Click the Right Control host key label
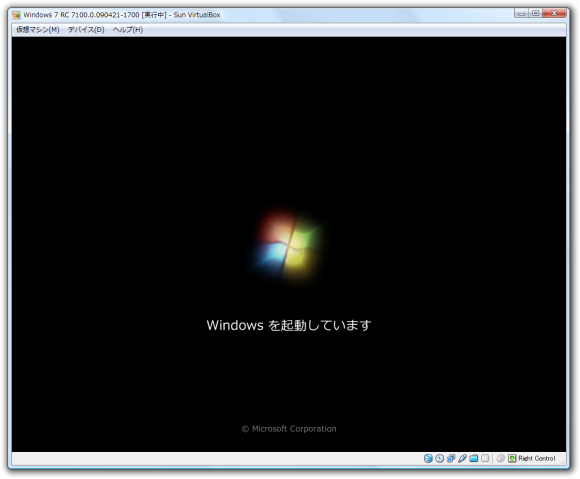Image resolution: width=580 pixels, height=479 pixels. coord(537,459)
